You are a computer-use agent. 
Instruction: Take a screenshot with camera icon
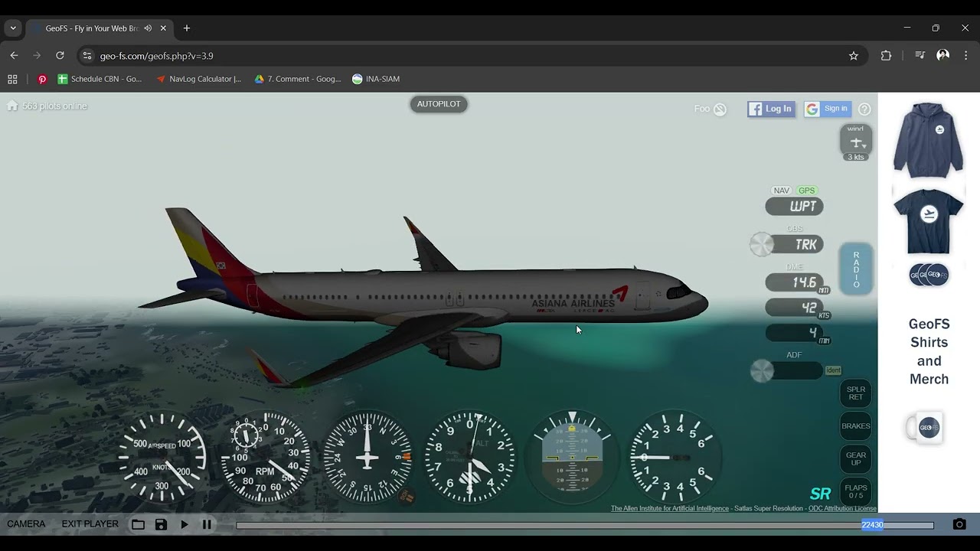[959, 524]
